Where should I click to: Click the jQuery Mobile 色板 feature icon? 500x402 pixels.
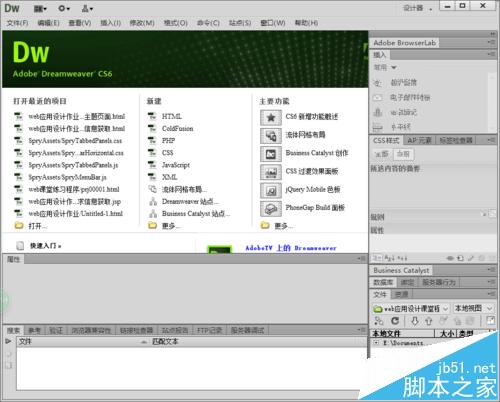tap(271, 190)
